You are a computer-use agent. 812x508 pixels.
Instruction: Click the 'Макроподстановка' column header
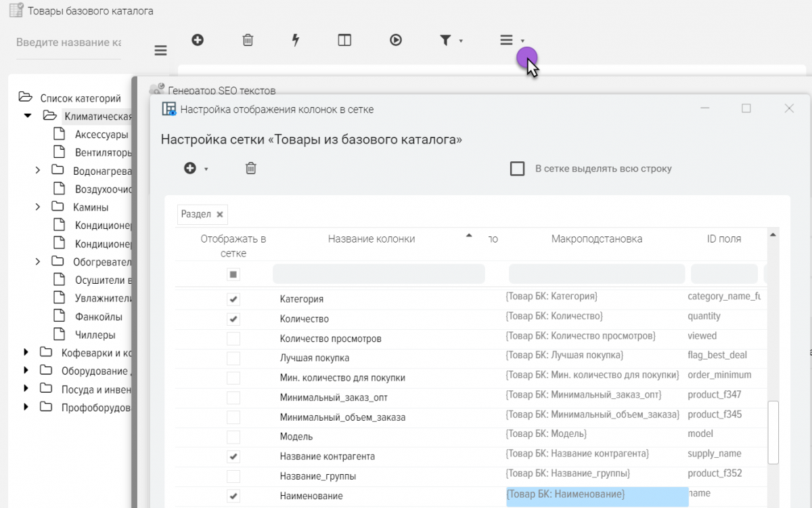click(596, 238)
